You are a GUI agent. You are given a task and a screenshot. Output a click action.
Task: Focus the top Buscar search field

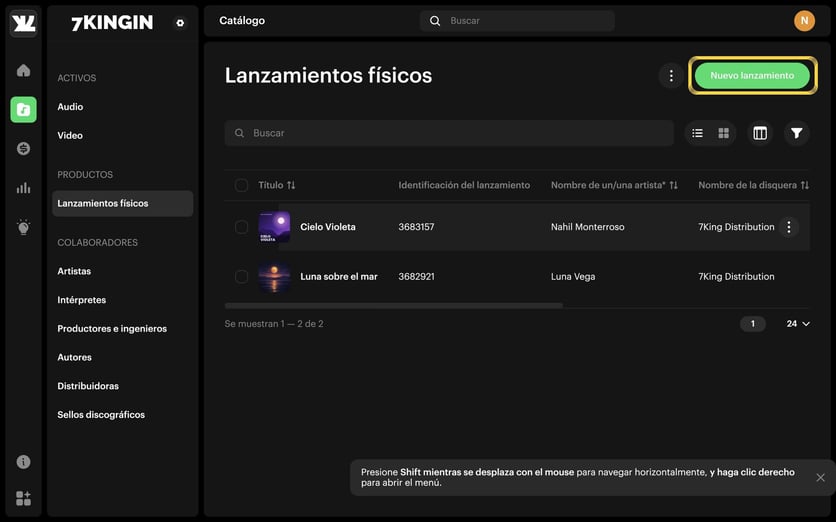coord(517,21)
